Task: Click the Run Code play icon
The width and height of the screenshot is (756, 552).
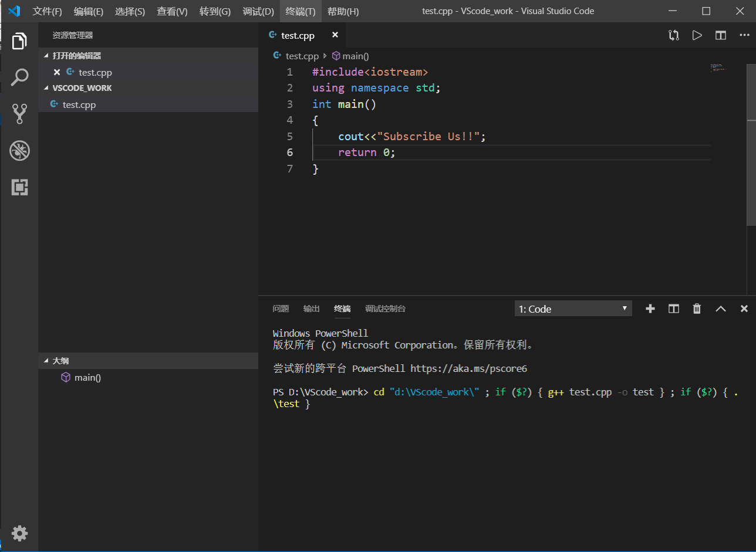Action: click(697, 35)
